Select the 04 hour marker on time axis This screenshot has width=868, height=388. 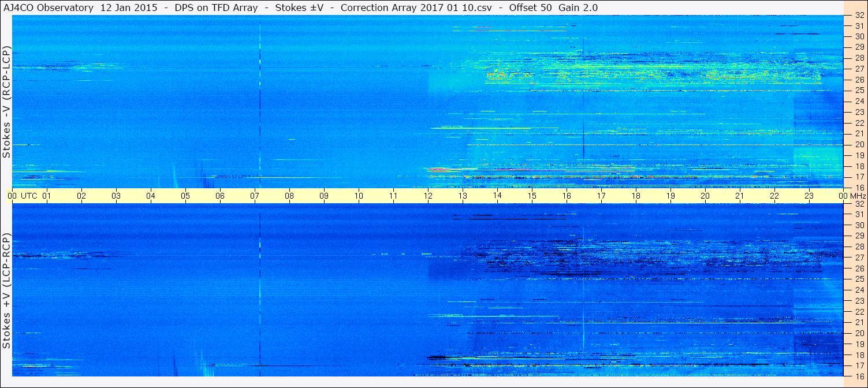[x=151, y=196]
